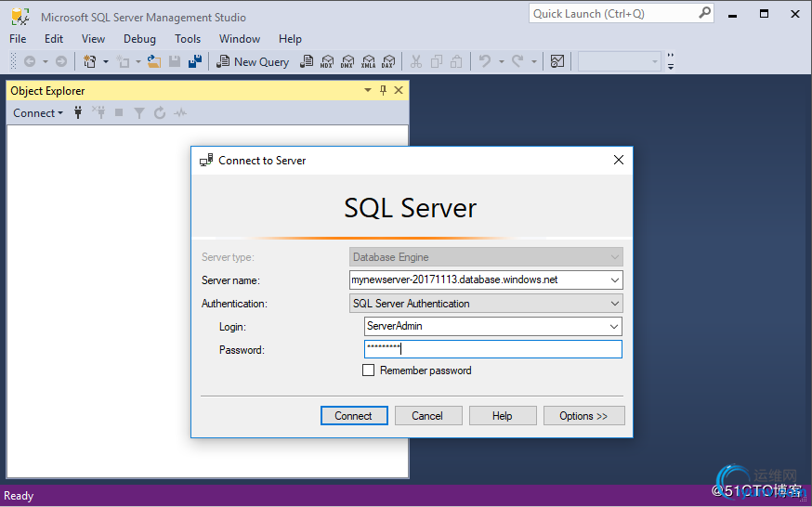Open the Server type dropdown
The image size is (812, 507).
pyautogui.click(x=486, y=257)
